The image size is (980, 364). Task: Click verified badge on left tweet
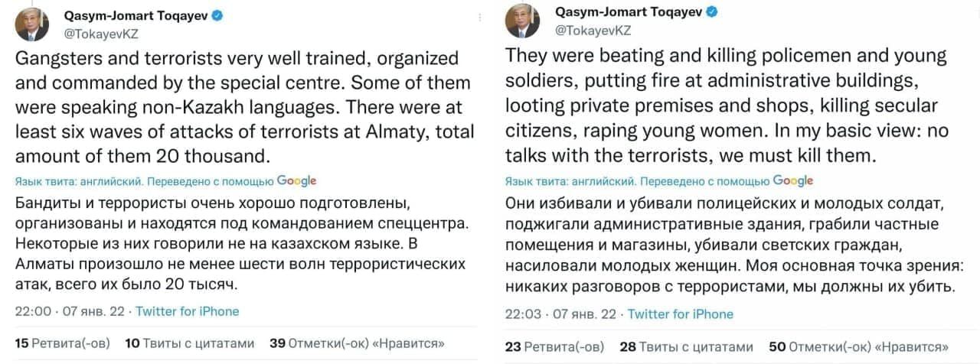click(x=217, y=15)
